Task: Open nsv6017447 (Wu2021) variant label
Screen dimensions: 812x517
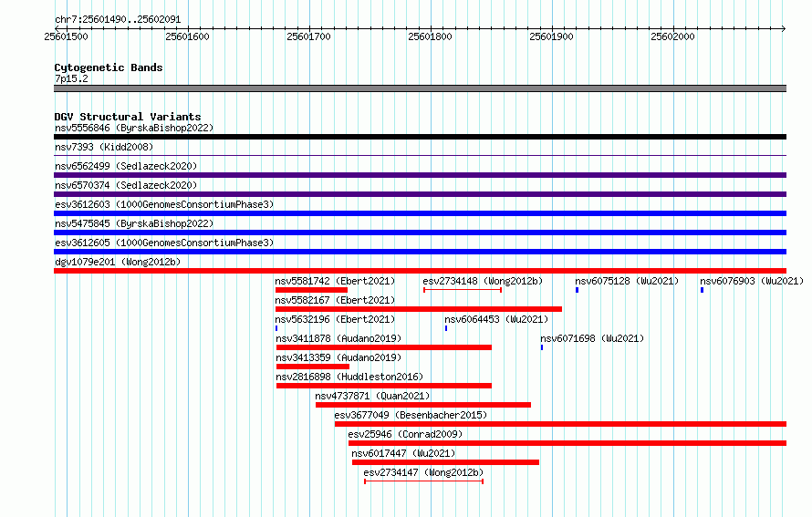Action: (x=403, y=453)
